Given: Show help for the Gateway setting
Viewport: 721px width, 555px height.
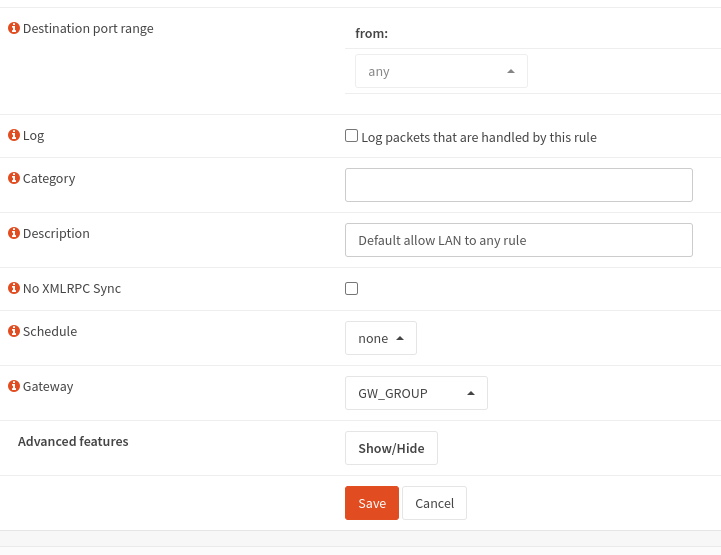Looking at the screenshot, I should pos(14,387).
